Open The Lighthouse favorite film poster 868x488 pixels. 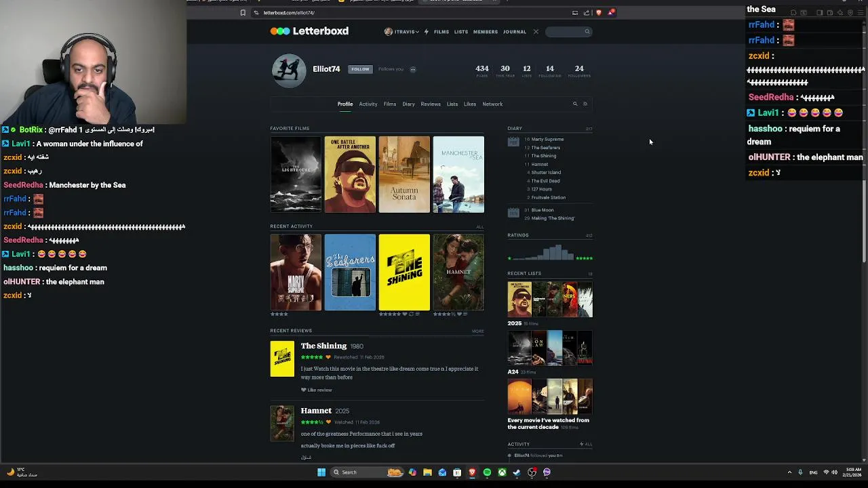[x=296, y=174]
